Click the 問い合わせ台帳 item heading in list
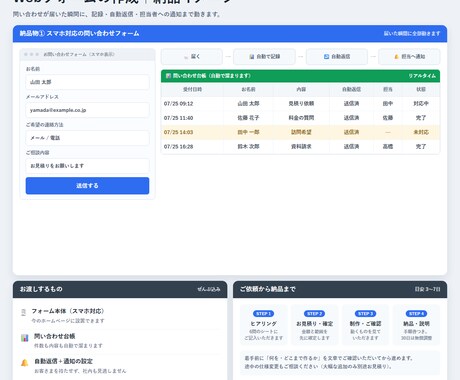460x380 pixels. 55,336
